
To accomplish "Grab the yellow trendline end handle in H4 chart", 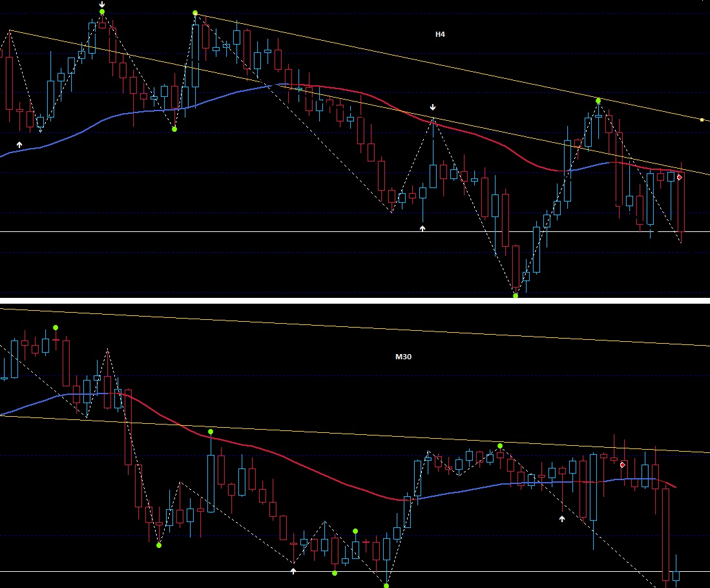I will (x=702, y=120).
